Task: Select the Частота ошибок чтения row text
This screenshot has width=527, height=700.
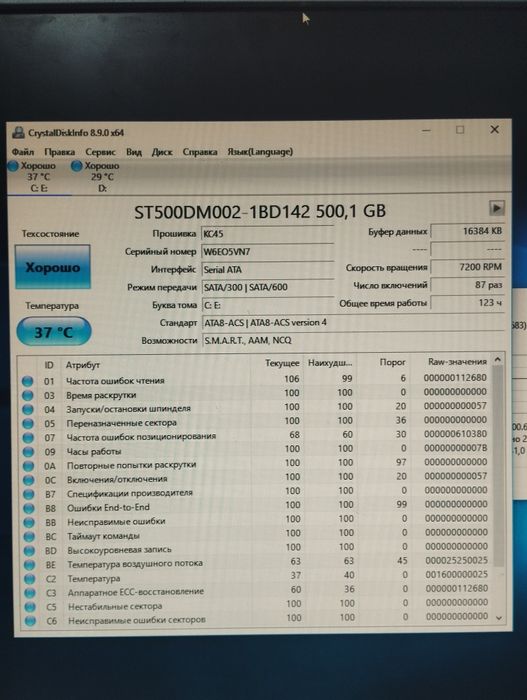Action: click(115, 381)
